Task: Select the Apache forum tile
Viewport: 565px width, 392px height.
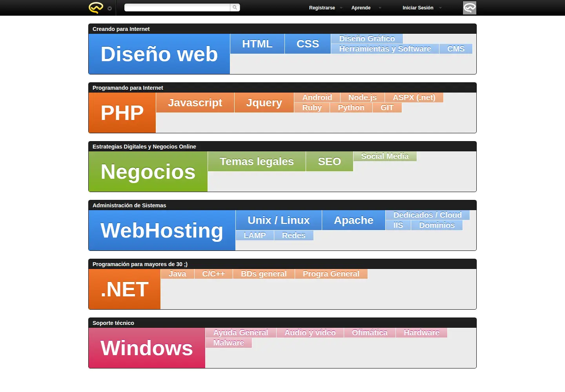Action: pyautogui.click(x=354, y=220)
